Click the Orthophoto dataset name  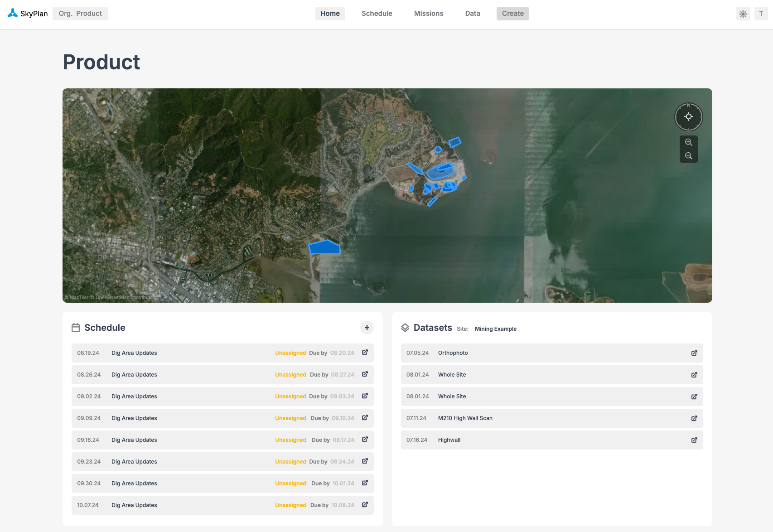click(x=453, y=353)
